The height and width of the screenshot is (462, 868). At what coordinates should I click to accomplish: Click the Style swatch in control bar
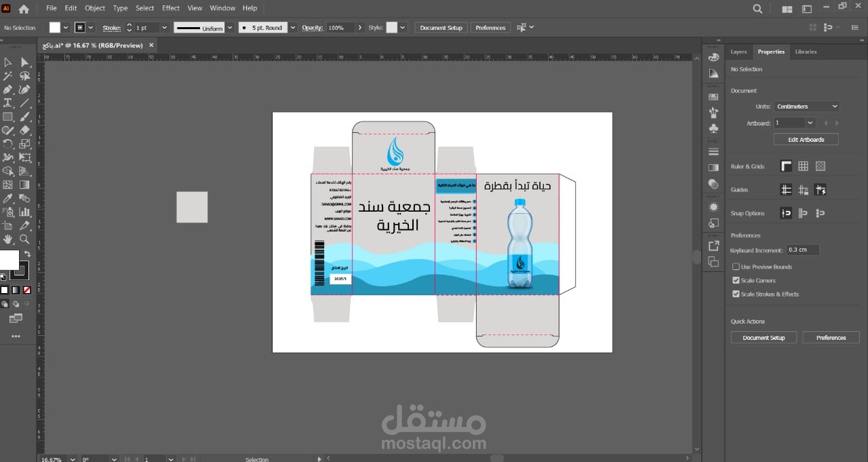point(391,28)
